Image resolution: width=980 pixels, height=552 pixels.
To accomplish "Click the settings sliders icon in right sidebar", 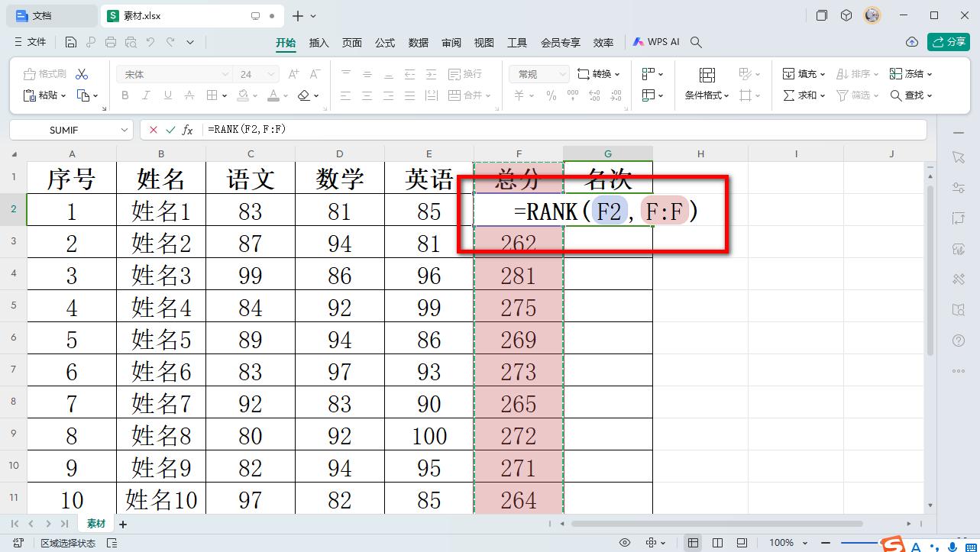I will pos(959,187).
